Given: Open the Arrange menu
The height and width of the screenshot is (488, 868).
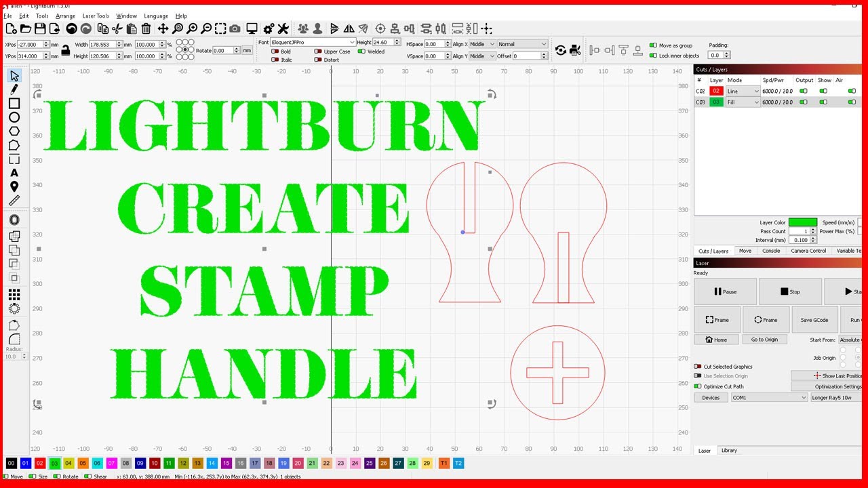Looking at the screenshot, I should [66, 16].
